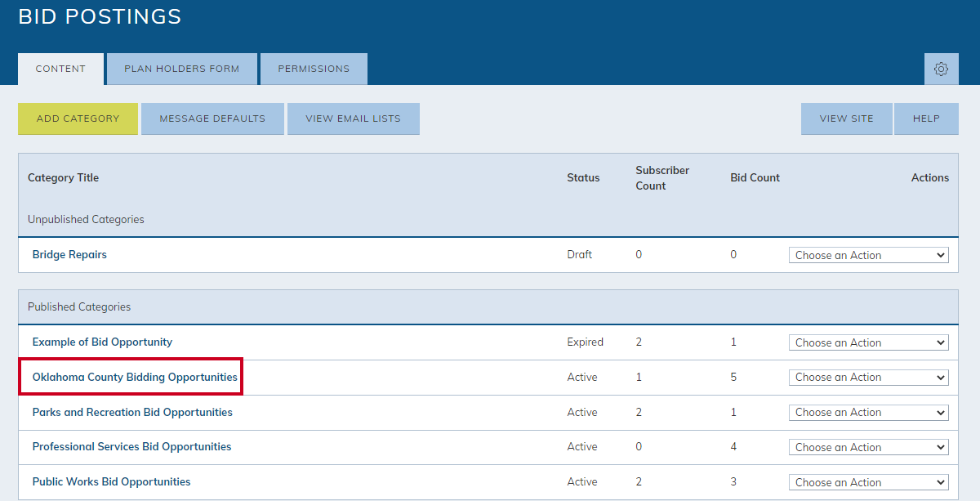
Task: Expand action dropdown for Example of Bid Opportunity
Action: (x=869, y=342)
